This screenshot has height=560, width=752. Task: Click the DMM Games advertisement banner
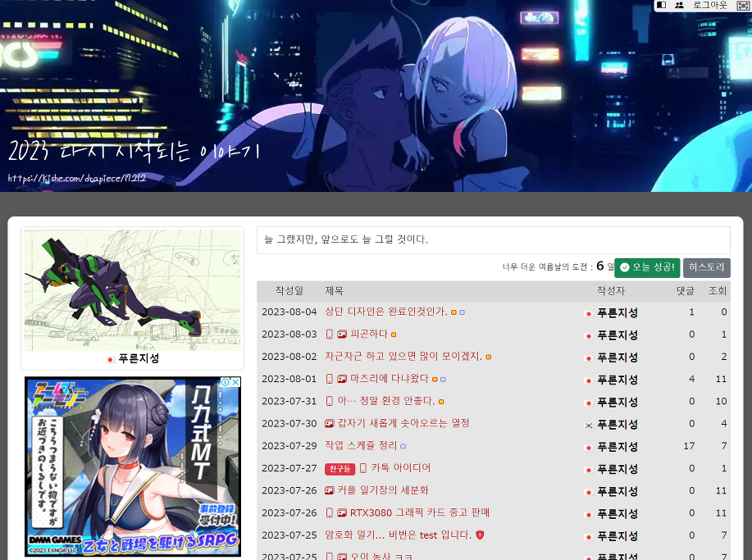[x=132, y=466]
